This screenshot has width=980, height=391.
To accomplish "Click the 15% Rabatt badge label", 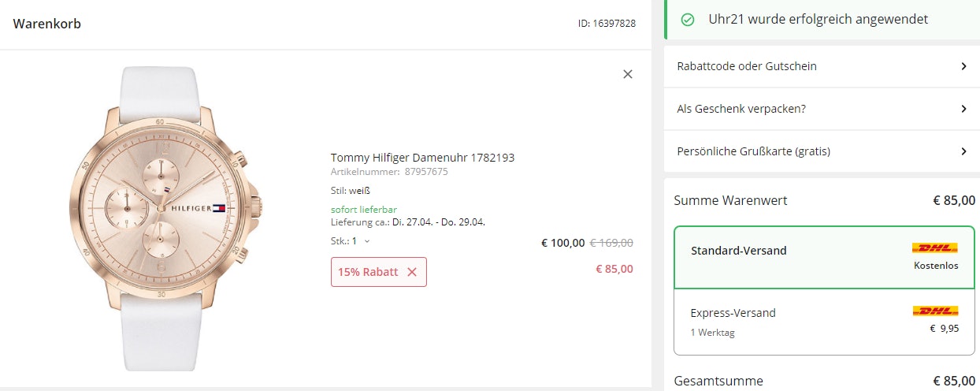I will [x=368, y=272].
